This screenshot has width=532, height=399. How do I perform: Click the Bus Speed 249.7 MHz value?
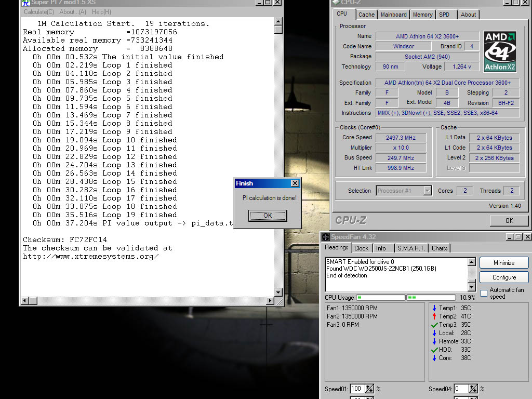pyautogui.click(x=401, y=158)
